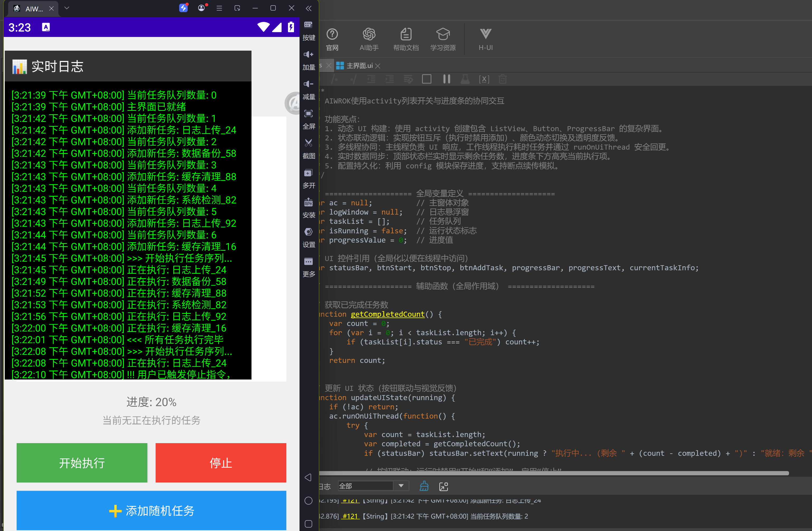Tap the red 停止 button
The height and width of the screenshot is (531, 812).
pyautogui.click(x=221, y=462)
